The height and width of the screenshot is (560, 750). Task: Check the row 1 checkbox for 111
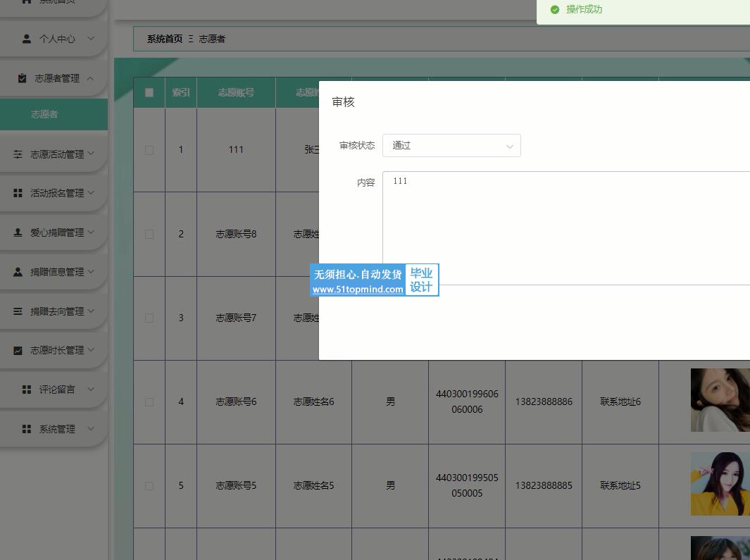pyautogui.click(x=149, y=150)
